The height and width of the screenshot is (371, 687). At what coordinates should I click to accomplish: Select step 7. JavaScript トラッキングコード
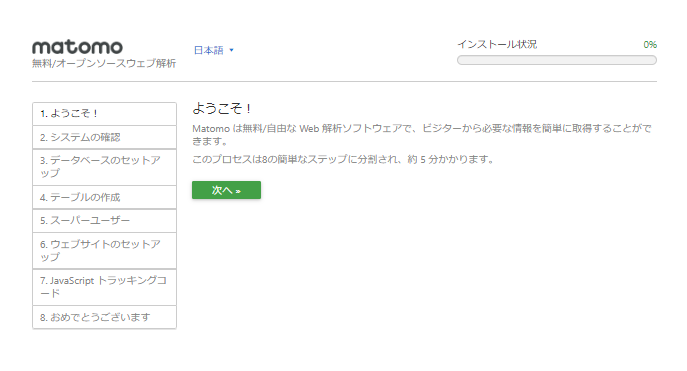104,287
